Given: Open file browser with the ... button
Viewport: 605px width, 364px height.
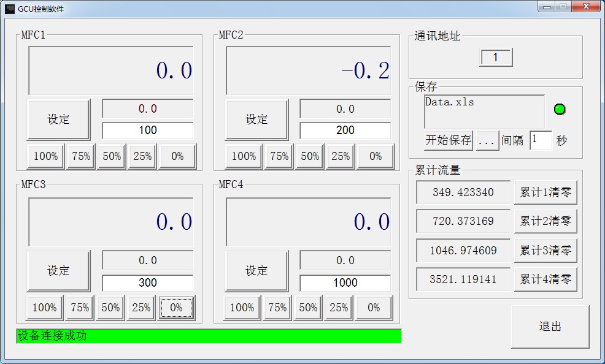Looking at the screenshot, I should 487,140.
